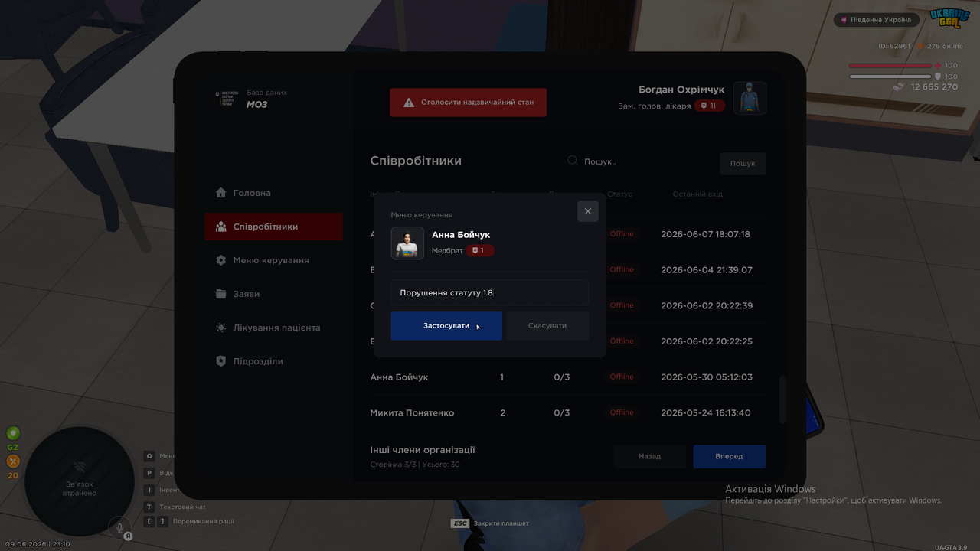Viewport: 980px width, 551px height.
Task: Click the house icon next to Головна
Action: point(221,193)
